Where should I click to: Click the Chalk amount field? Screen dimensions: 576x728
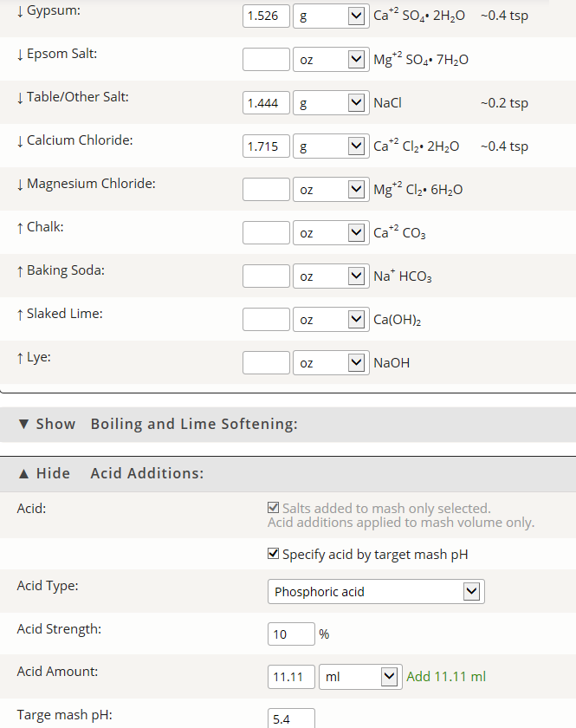tap(267, 232)
